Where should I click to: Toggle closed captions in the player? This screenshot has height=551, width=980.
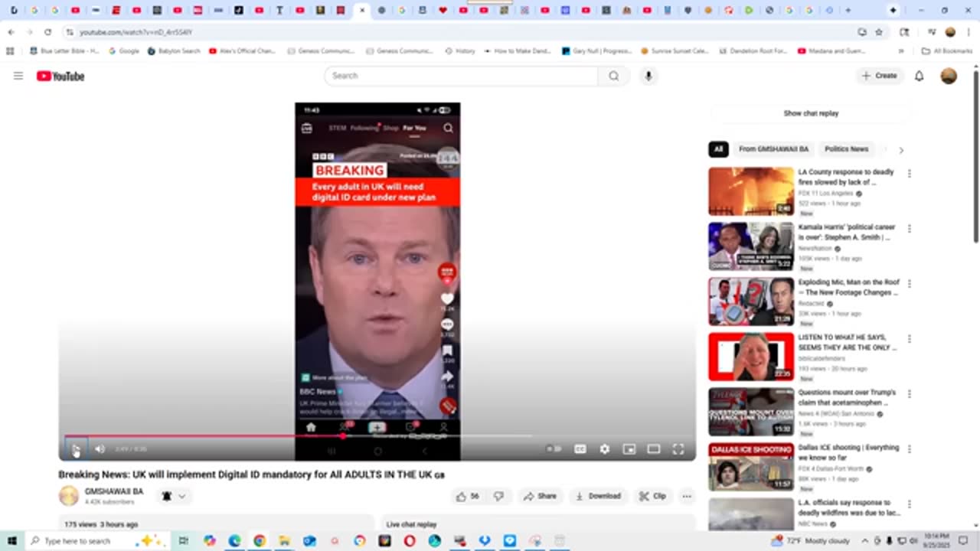[580, 449]
